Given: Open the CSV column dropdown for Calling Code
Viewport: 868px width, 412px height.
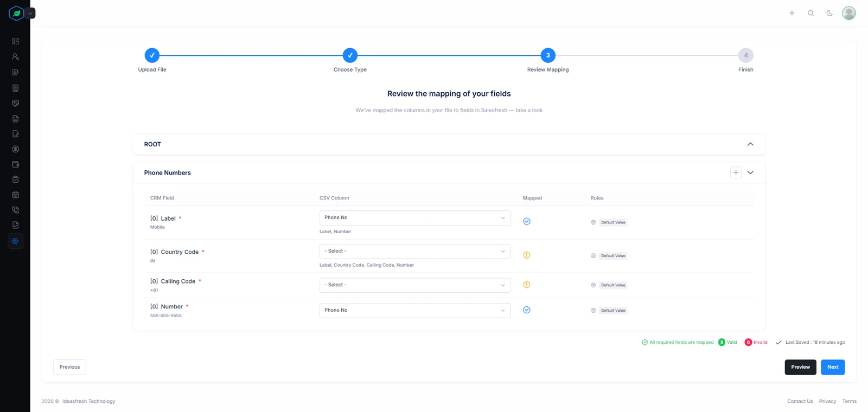Looking at the screenshot, I should (415, 285).
